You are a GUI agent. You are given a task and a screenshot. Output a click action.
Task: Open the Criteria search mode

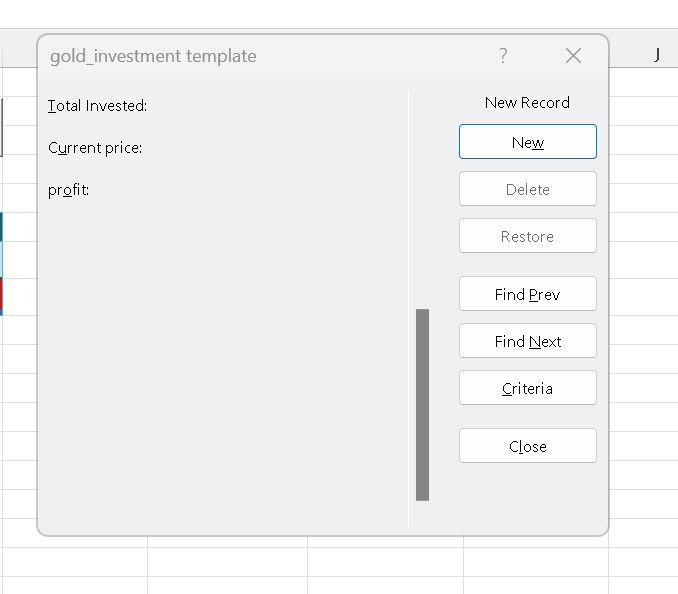527,388
